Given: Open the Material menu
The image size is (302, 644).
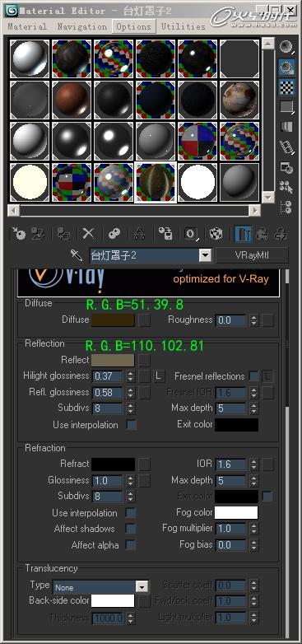Looking at the screenshot, I should [x=27, y=26].
